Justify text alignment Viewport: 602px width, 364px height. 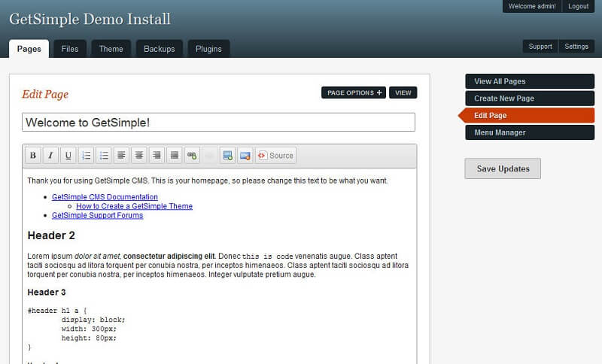[175, 156]
